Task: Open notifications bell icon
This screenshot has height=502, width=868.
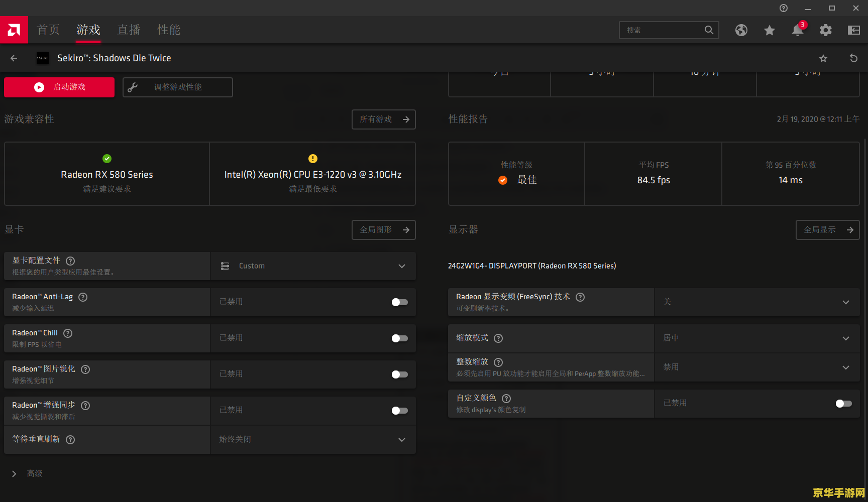Action: (x=798, y=30)
